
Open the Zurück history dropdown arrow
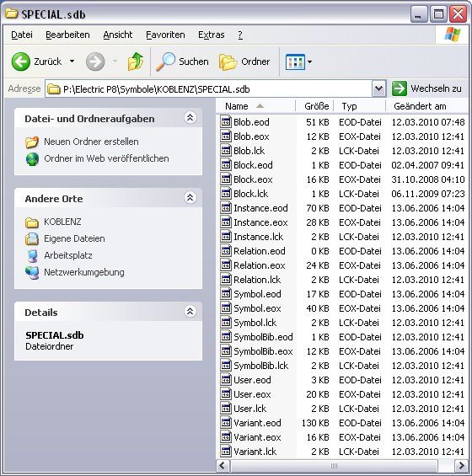click(72, 62)
